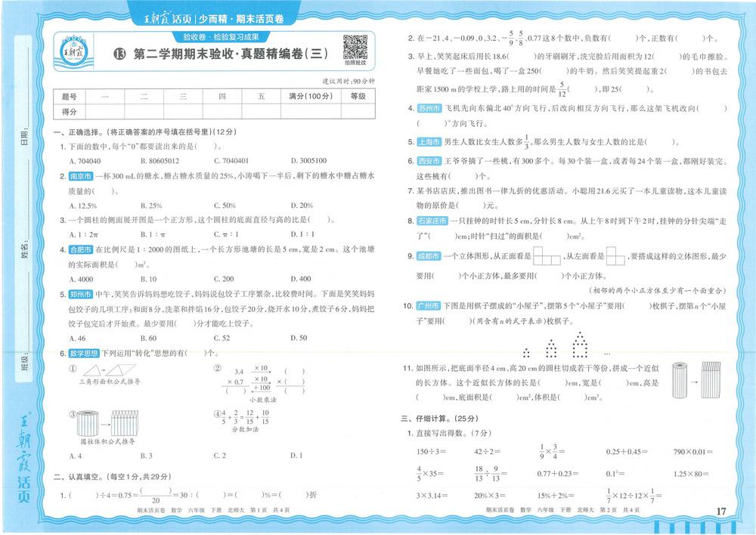Screen dimensions: 756x535
Task: Click the calculation 3×3.14=
Action: (432, 496)
